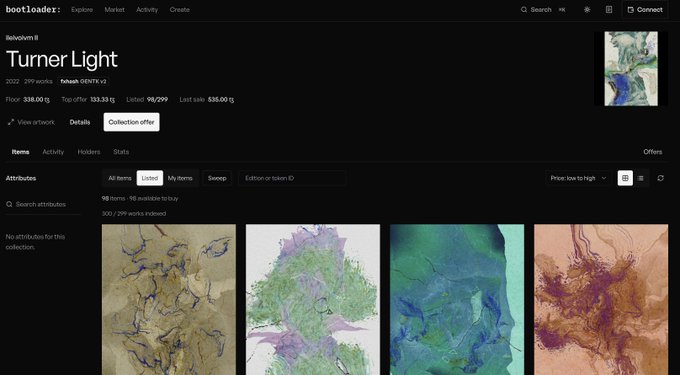Viewport: 680px width, 375px height.
Task: Open the Details button
Action: (80, 122)
